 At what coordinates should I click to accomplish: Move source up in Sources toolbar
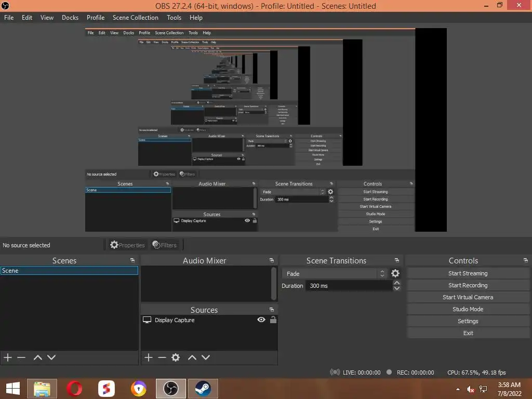[x=192, y=357]
